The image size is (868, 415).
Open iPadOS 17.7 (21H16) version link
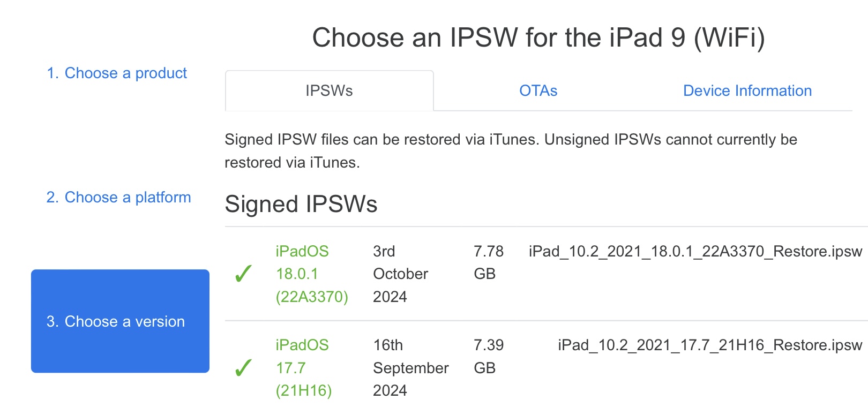tap(303, 368)
